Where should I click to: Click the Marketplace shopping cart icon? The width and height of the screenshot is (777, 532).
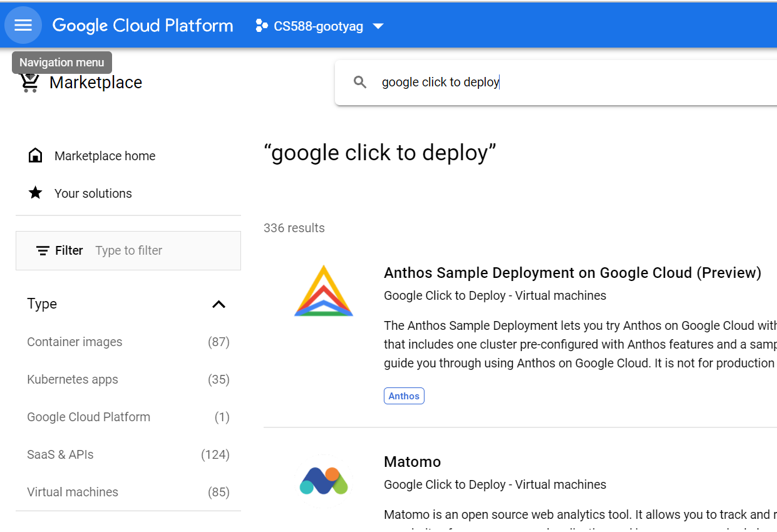[x=29, y=82]
